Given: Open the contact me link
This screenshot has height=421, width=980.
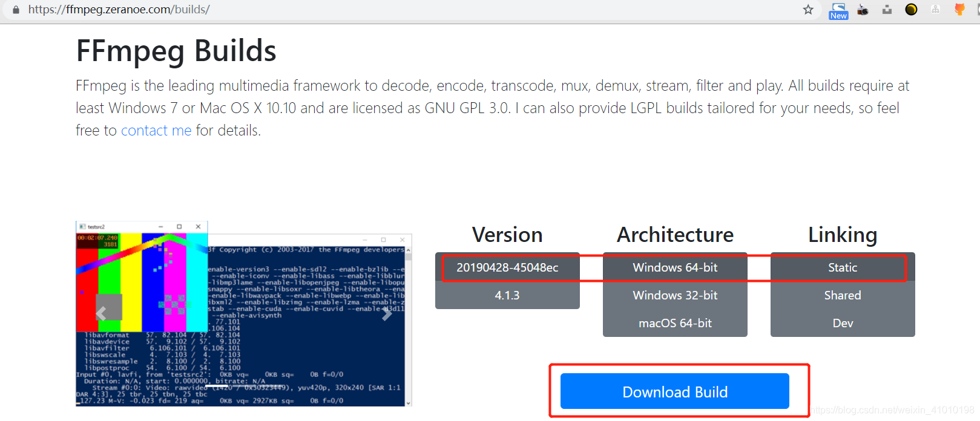Looking at the screenshot, I should click(156, 130).
